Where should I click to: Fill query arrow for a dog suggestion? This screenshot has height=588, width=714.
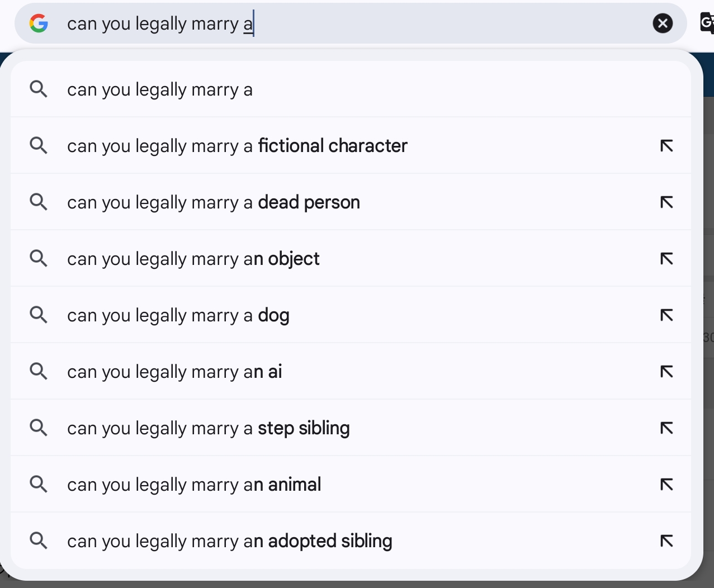[x=666, y=315]
